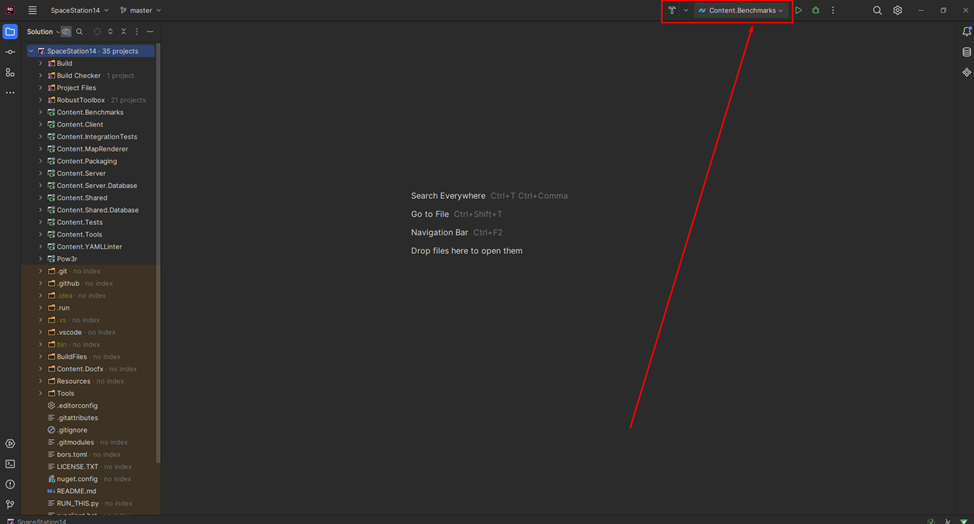
Task: Open the IDE settings gear
Action: (x=897, y=10)
